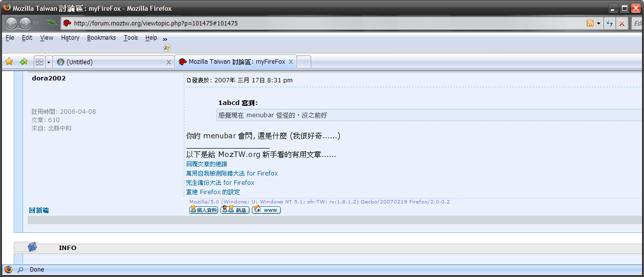Close the (Untitled) tab
The height and width of the screenshot is (277, 644).
click(x=169, y=62)
